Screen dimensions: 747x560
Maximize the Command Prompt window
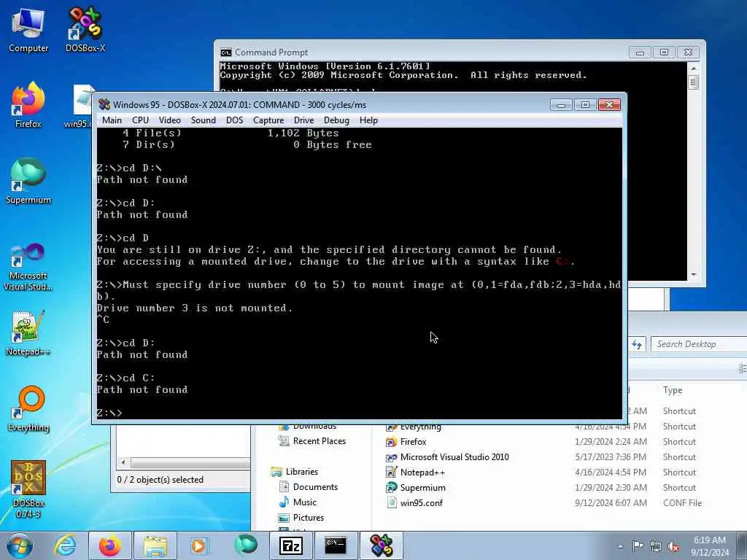coord(664,52)
